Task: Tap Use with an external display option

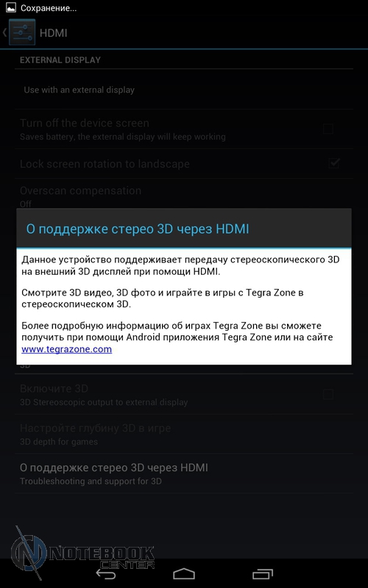Action: pos(184,90)
